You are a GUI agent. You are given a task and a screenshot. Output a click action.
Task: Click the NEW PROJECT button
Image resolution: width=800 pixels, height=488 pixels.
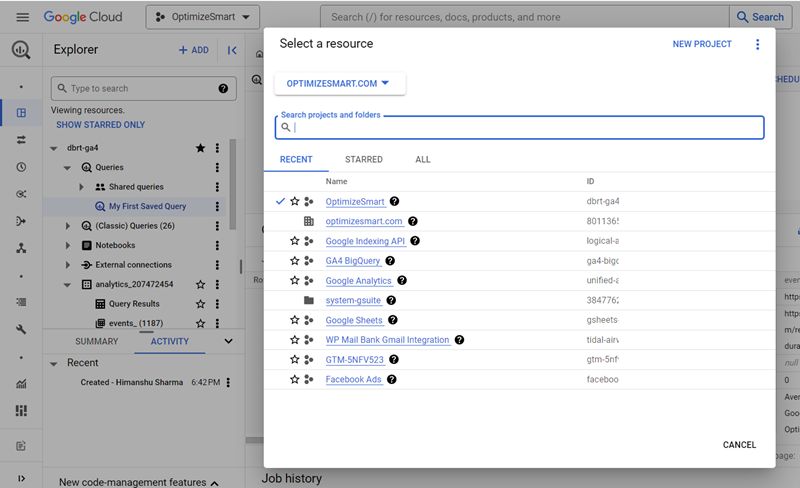click(x=702, y=44)
